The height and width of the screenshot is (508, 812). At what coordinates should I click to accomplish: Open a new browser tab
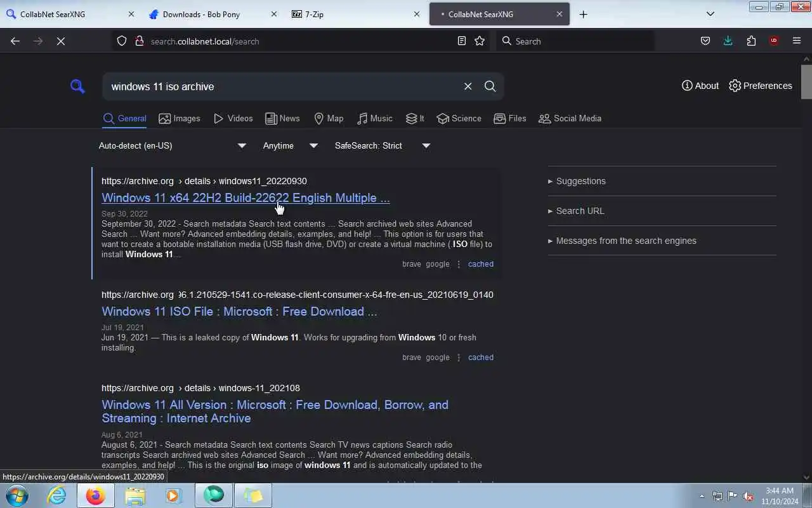pyautogui.click(x=584, y=14)
